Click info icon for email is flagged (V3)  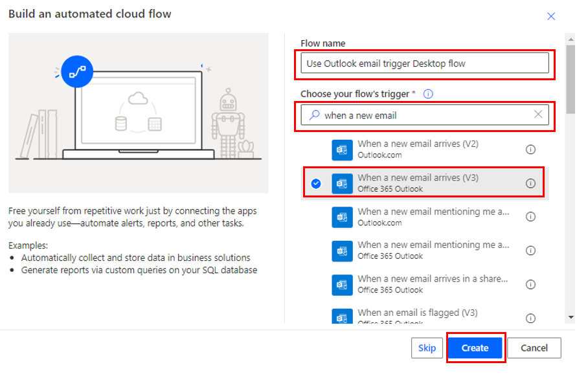[x=530, y=318]
